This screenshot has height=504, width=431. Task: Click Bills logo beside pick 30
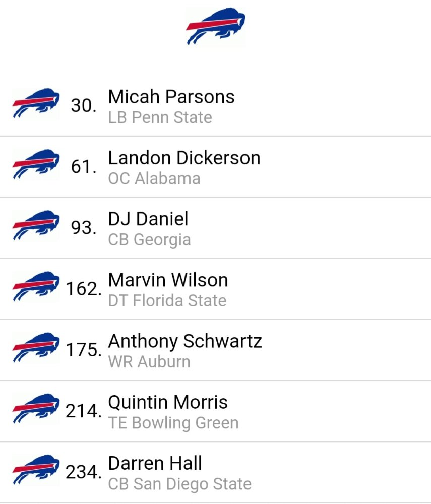pyautogui.click(x=36, y=103)
